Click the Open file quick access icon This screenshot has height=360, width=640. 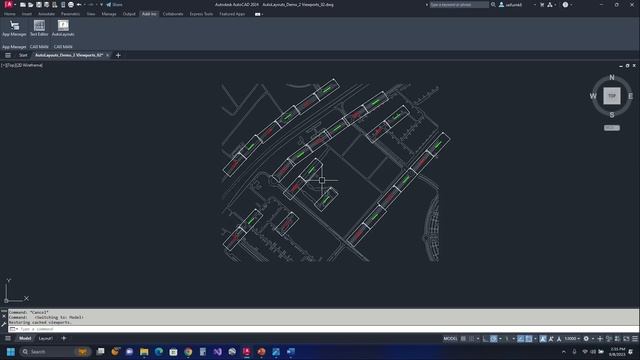click(31, 4)
